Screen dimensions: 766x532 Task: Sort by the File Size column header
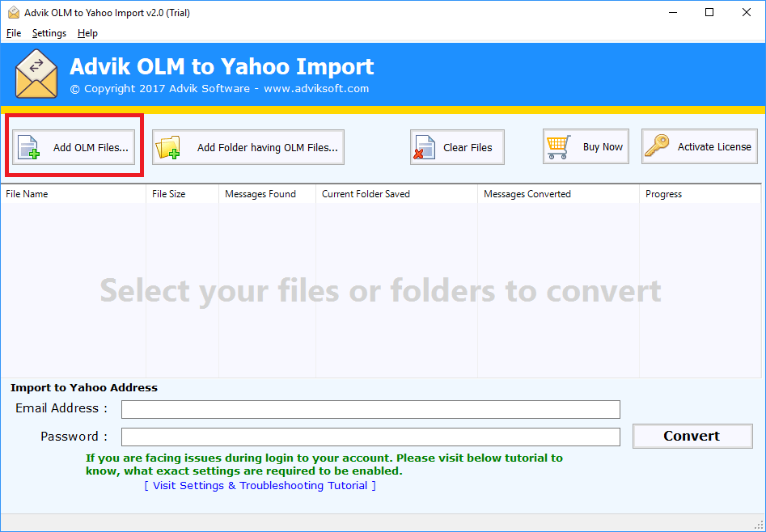182,194
